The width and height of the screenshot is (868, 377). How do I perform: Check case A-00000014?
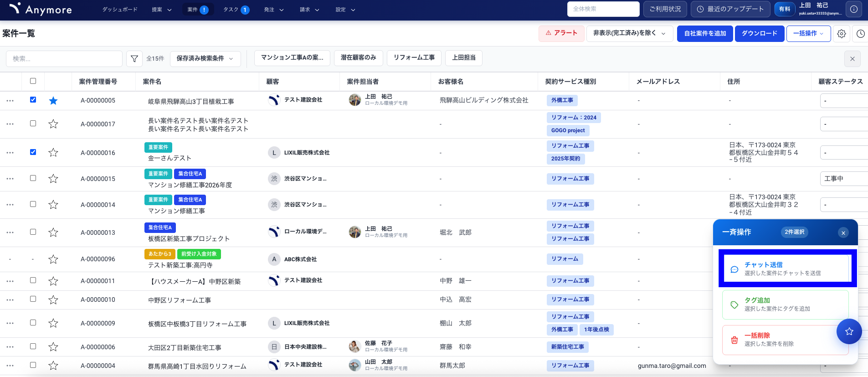tap(33, 204)
